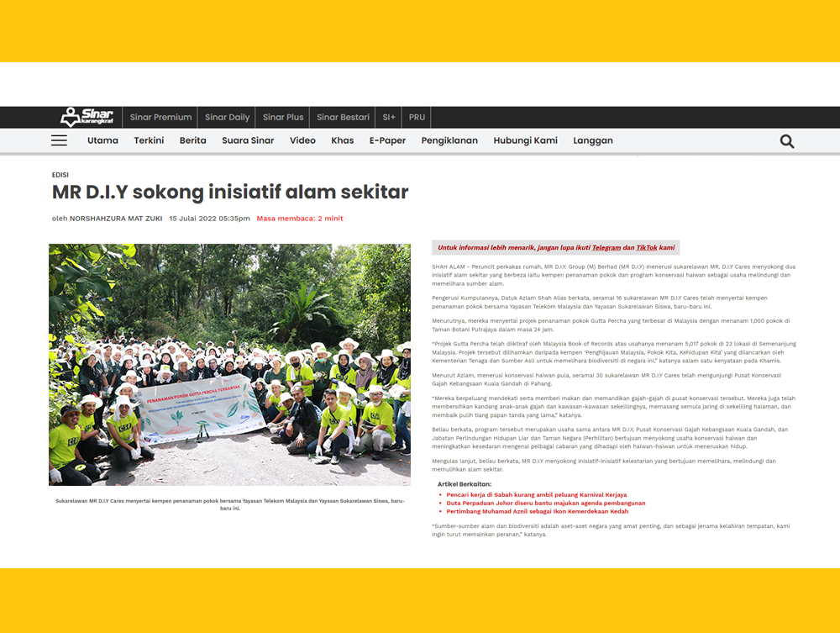This screenshot has height=633, width=840.
Task: Click the photo caption about Sukarelawan MR D.I.Y Cares
Action: [x=230, y=504]
